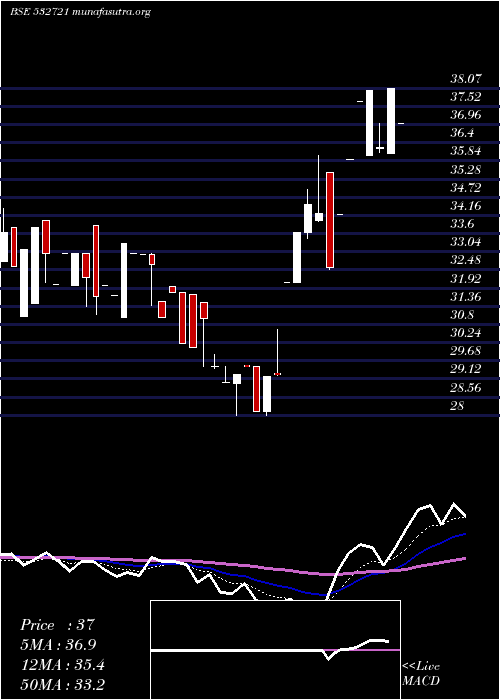Click the rightmost tall white candle reaching 38.07
Image resolution: width=500 pixels, height=700 pixels.
(x=391, y=121)
